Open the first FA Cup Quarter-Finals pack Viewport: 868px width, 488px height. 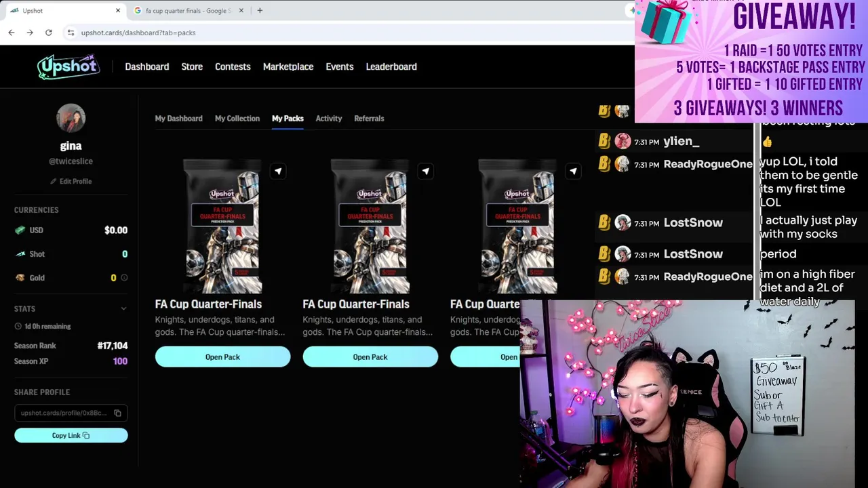[222, 357]
